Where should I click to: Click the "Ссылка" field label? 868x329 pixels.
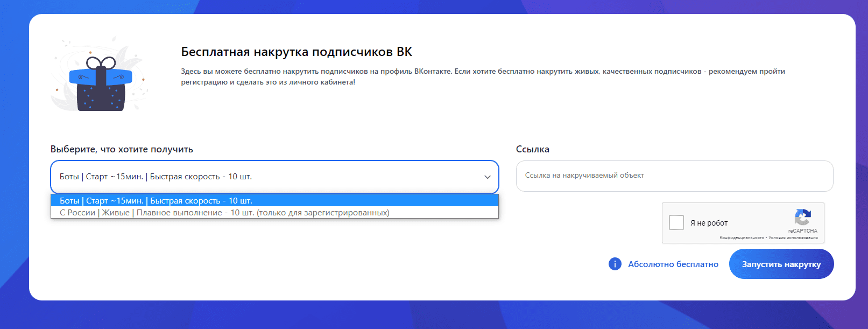click(x=532, y=149)
